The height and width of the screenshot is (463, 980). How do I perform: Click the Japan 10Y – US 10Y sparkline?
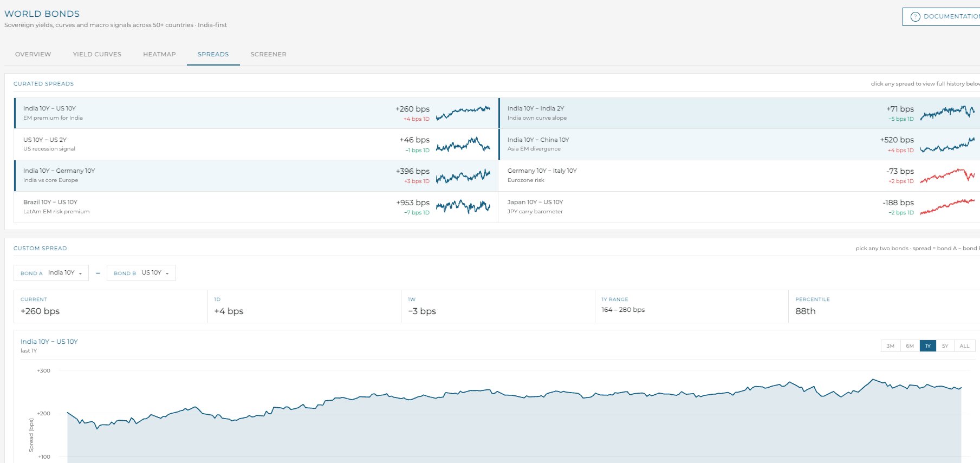[x=947, y=207]
